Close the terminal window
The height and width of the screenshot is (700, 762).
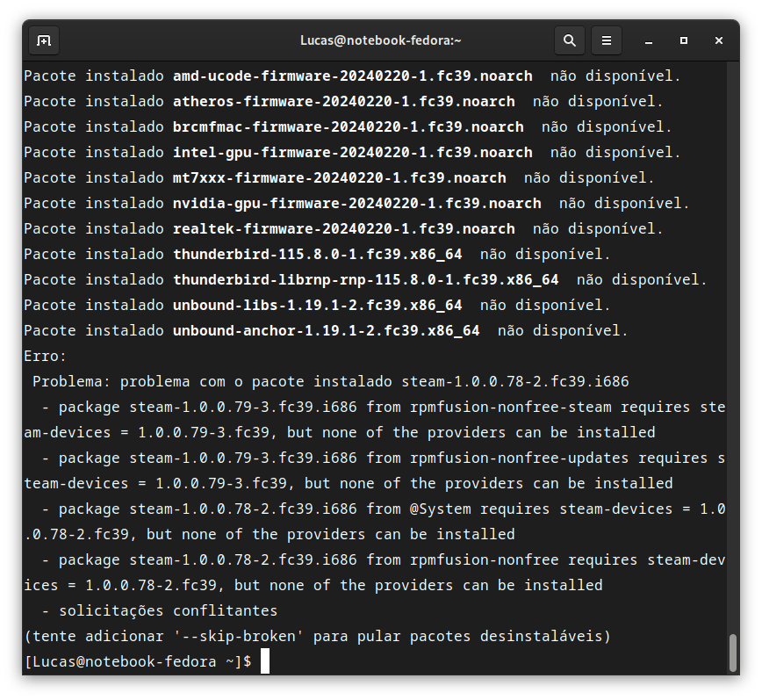click(x=719, y=40)
